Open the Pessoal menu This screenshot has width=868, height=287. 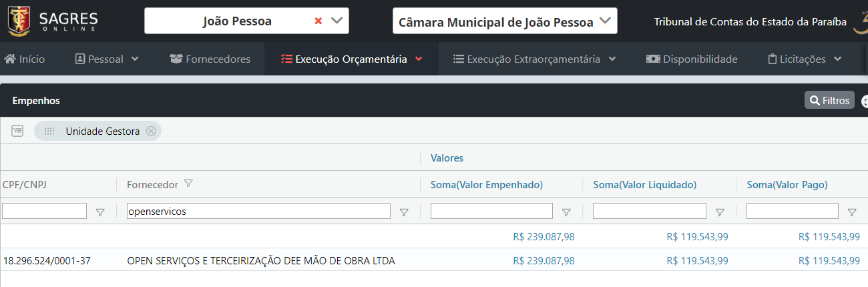107,59
